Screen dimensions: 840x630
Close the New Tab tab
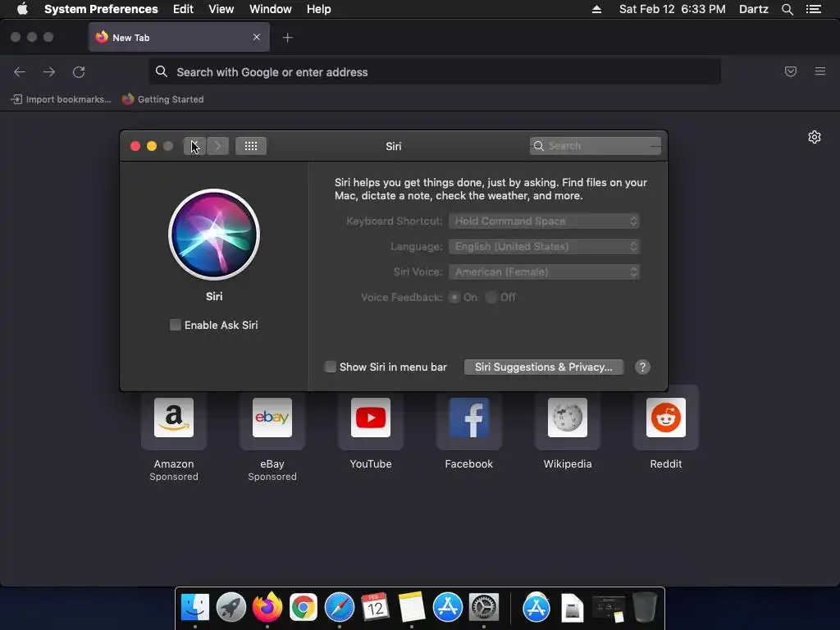click(257, 37)
